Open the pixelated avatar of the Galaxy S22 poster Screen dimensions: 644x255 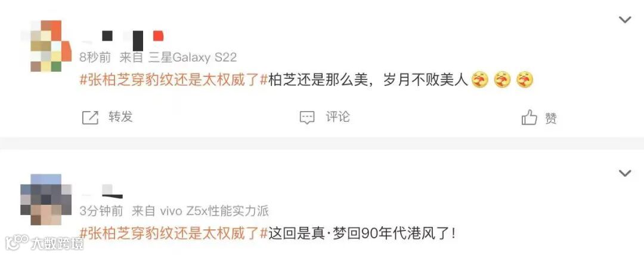46,45
